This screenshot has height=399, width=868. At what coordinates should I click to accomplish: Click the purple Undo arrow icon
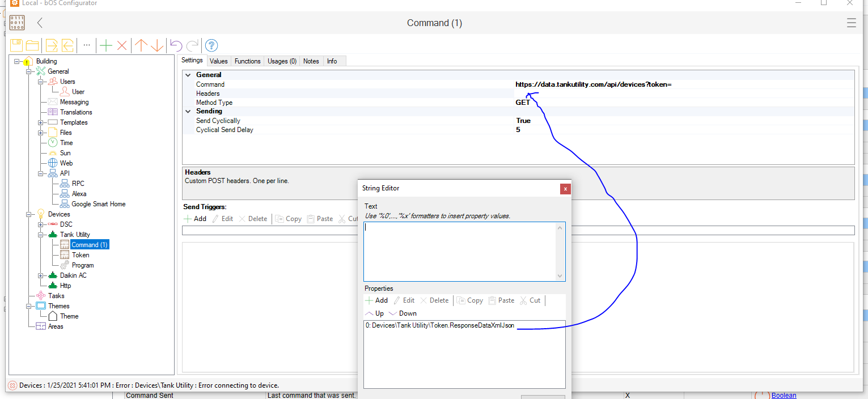(x=176, y=45)
